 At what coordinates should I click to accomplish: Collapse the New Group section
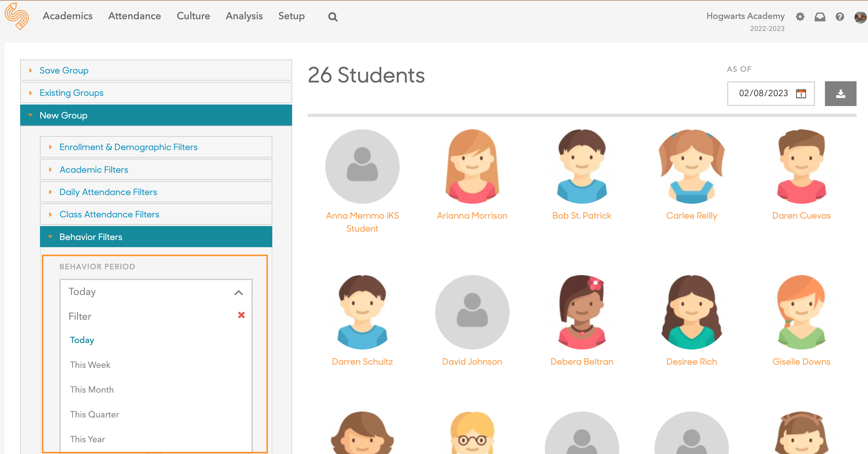pyautogui.click(x=156, y=115)
